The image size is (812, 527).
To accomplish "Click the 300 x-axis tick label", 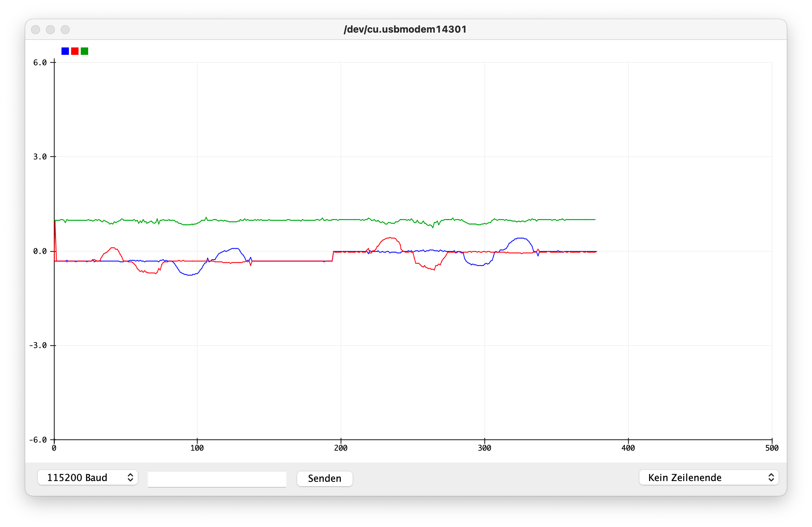I will pos(485,448).
